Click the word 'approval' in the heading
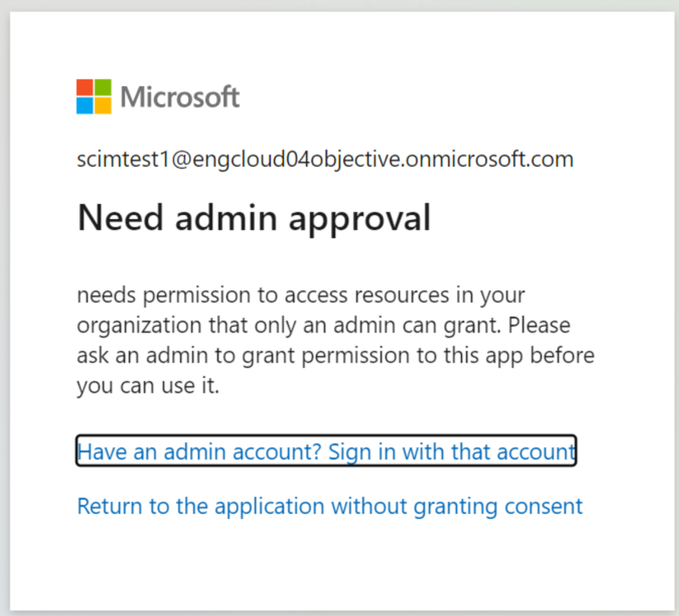The width and height of the screenshot is (679, 616). tap(360, 219)
